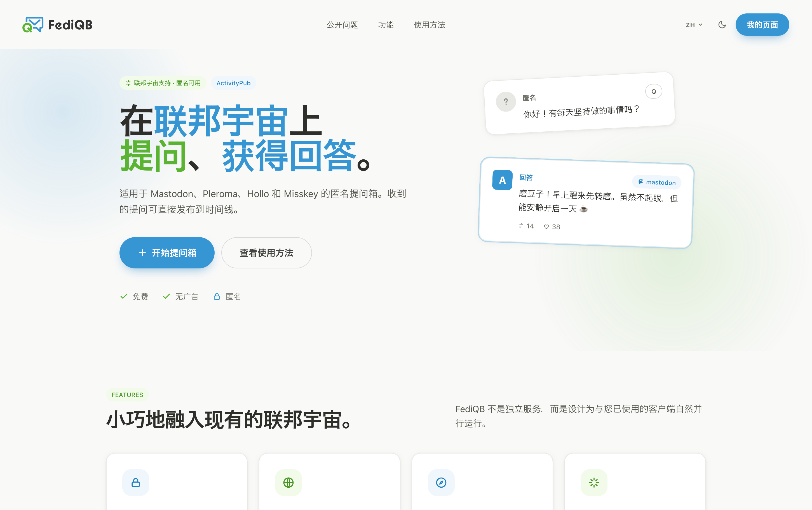Click the globe icon on second feature card
This screenshot has width=812, height=510.
point(288,483)
